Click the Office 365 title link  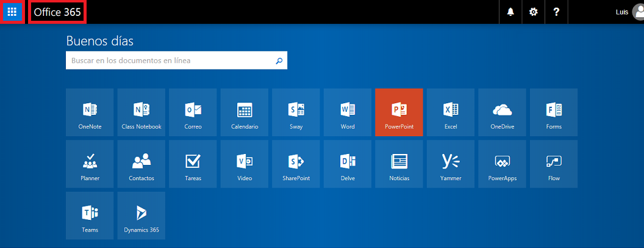(57, 12)
